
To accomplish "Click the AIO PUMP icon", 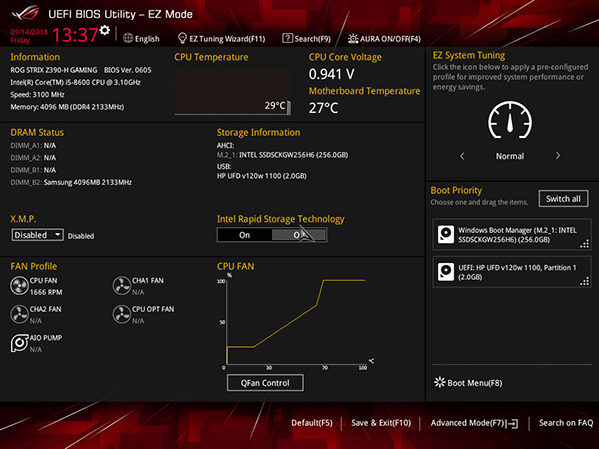I will [19, 343].
